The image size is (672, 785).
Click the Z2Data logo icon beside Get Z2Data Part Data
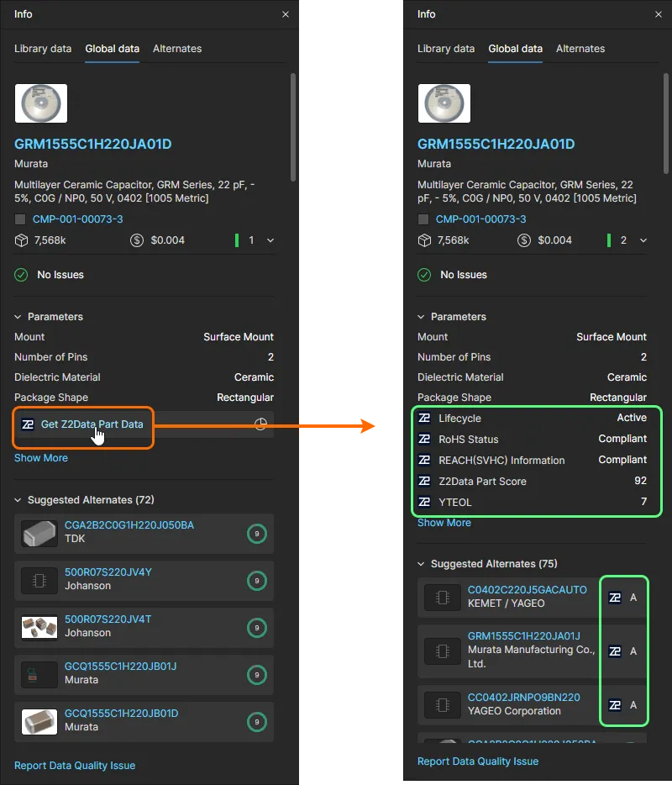pyautogui.click(x=28, y=424)
